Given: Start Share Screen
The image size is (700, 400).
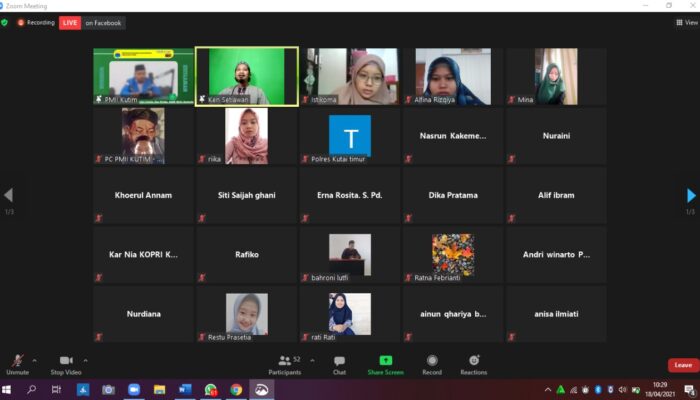Looking at the screenshot, I should pyautogui.click(x=386, y=364).
